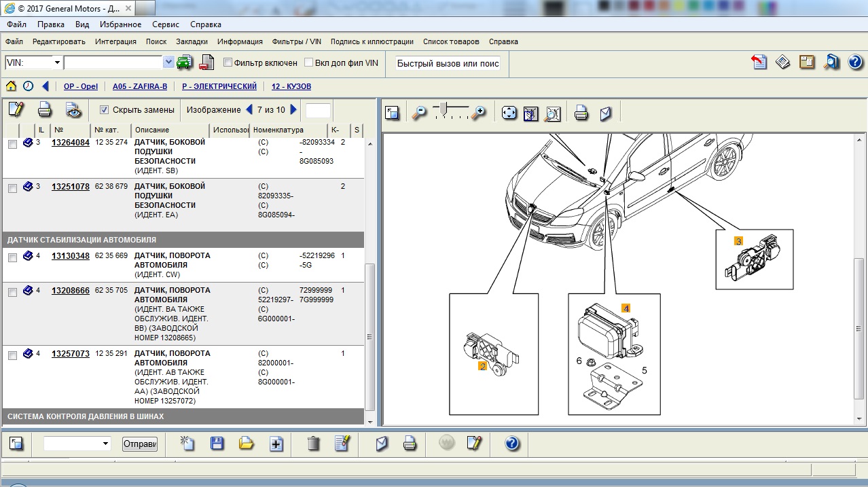
Task: Click the home icon in breadcrumb bar
Action: pos(11,86)
